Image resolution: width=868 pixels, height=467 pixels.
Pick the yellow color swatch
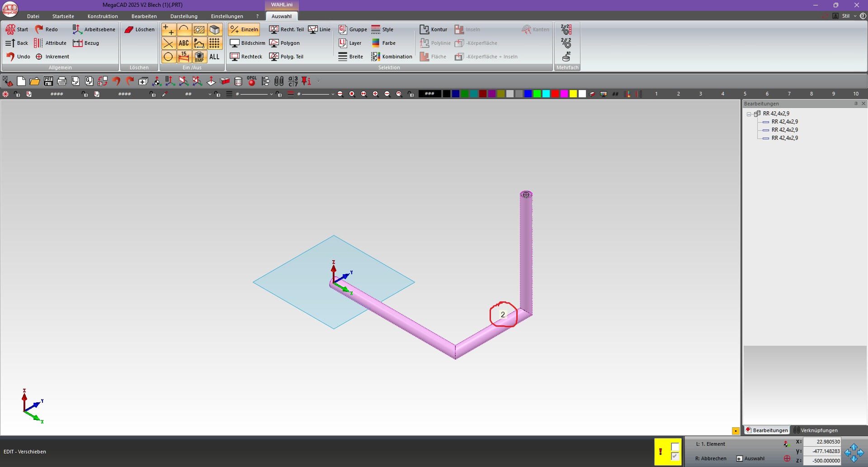[x=573, y=94]
